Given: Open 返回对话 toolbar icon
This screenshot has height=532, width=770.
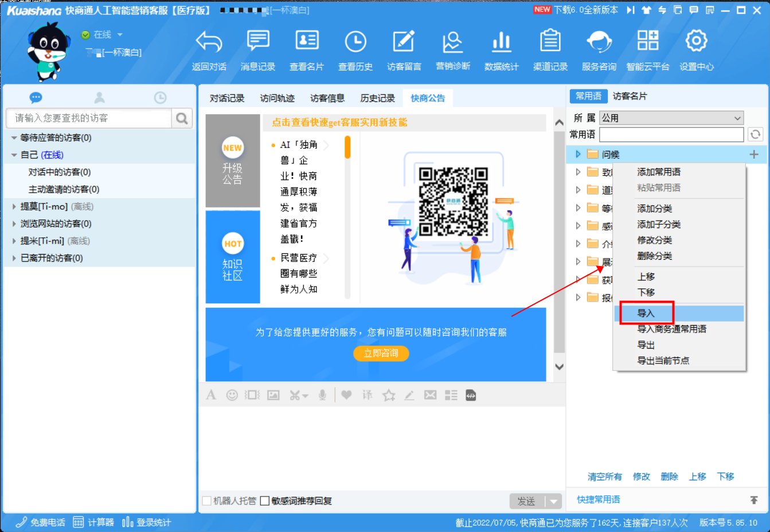Looking at the screenshot, I should pyautogui.click(x=209, y=51).
